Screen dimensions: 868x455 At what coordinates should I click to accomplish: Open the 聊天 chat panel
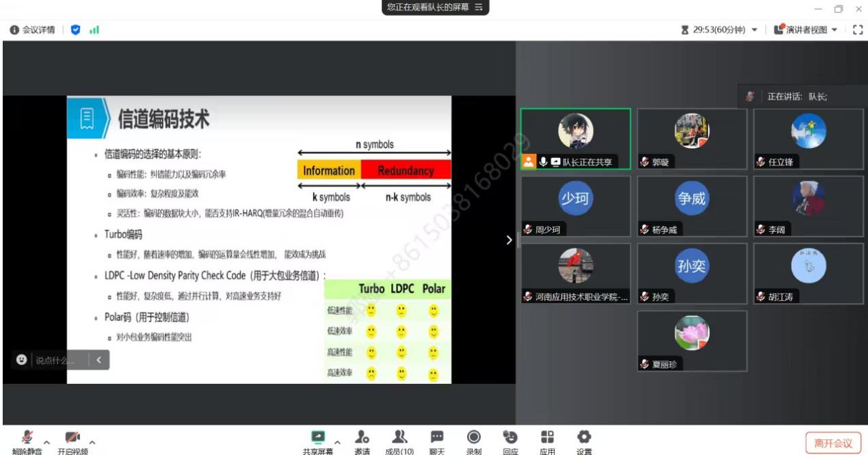[x=436, y=437]
